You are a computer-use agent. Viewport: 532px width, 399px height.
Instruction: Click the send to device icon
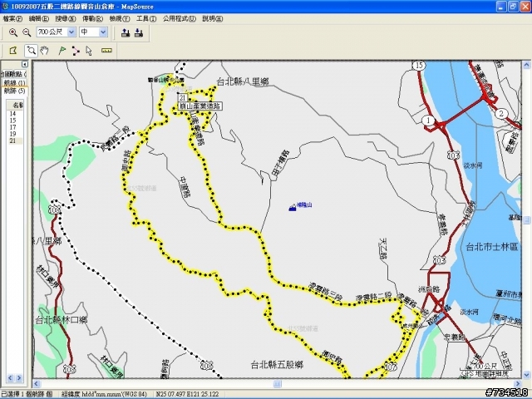click(x=126, y=32)
